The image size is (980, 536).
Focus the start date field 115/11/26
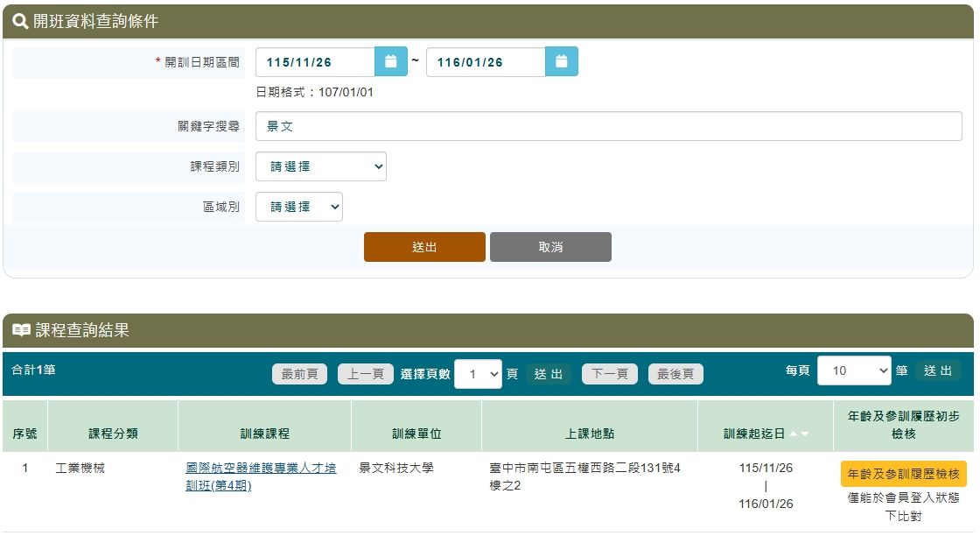[315, 62]
